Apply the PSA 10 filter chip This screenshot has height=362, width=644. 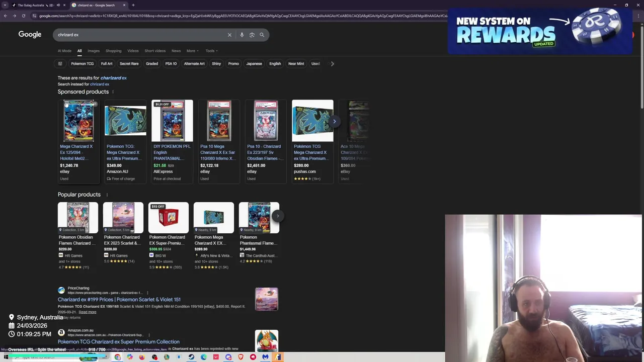(x=171, y=64)
